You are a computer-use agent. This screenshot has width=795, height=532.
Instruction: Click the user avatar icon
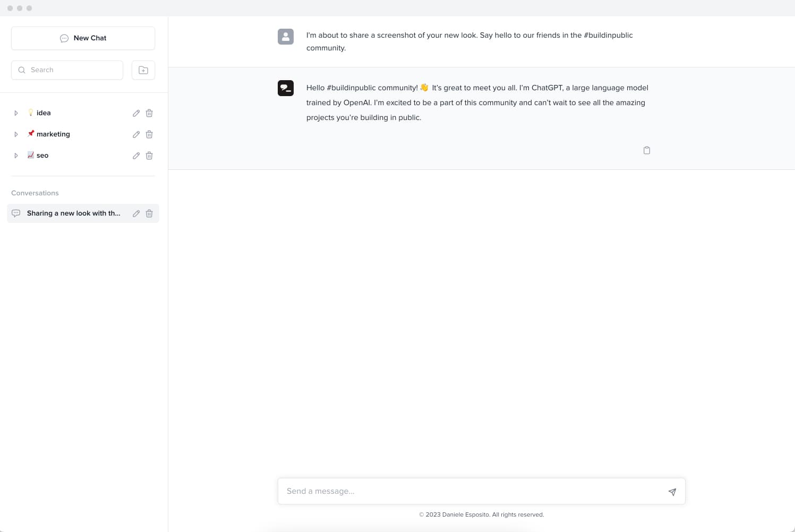(286, 37)
